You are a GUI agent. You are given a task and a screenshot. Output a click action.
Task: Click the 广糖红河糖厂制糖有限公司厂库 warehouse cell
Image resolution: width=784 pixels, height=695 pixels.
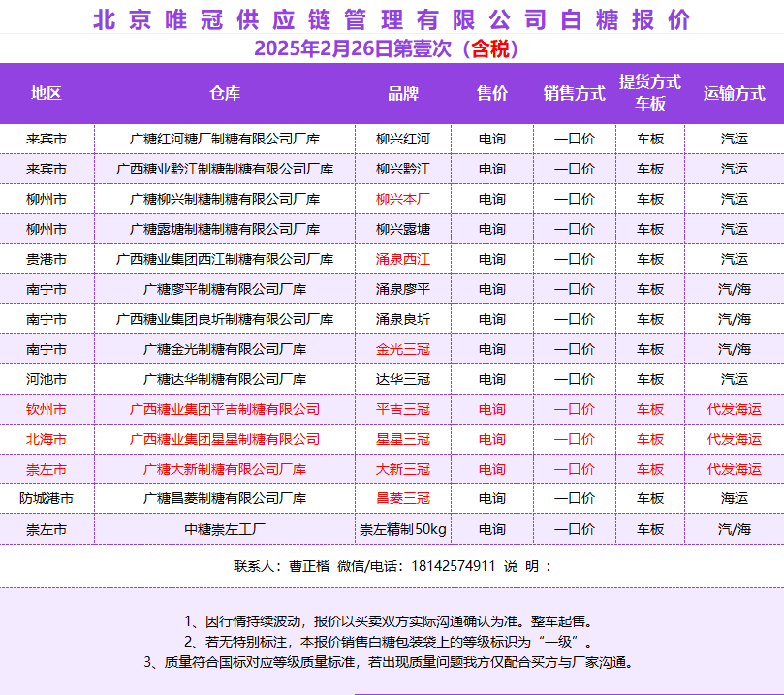[225, 139]
